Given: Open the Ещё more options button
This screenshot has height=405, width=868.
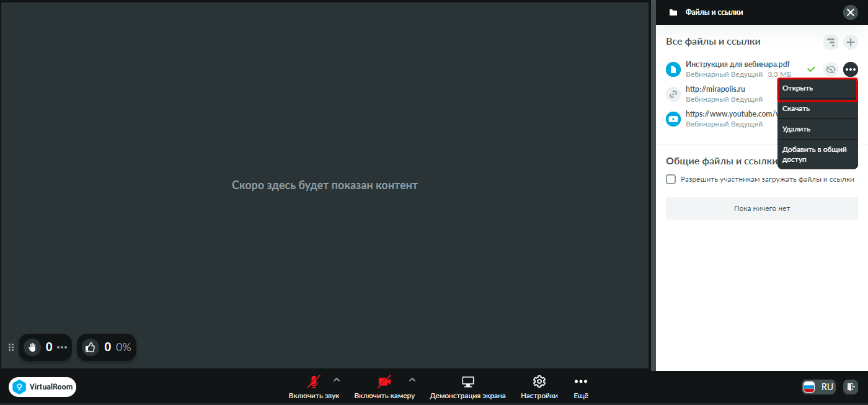Looking at the screenshot, I should click(580, 387).
